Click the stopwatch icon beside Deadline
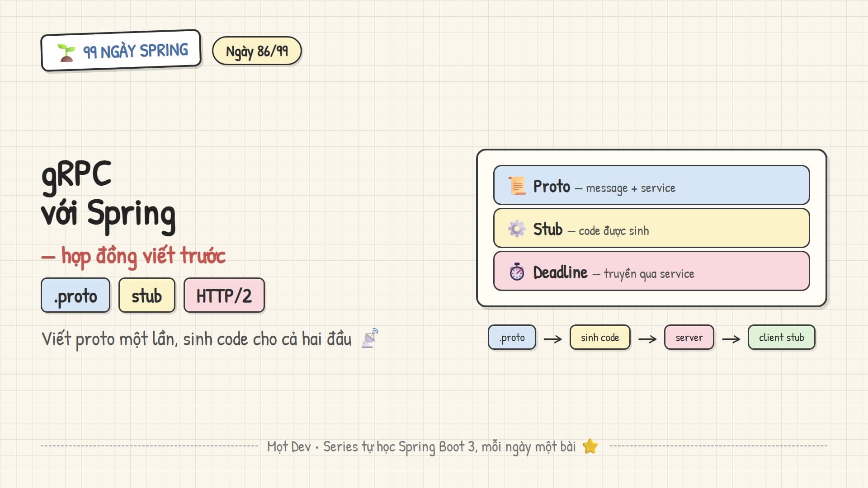 517,272
